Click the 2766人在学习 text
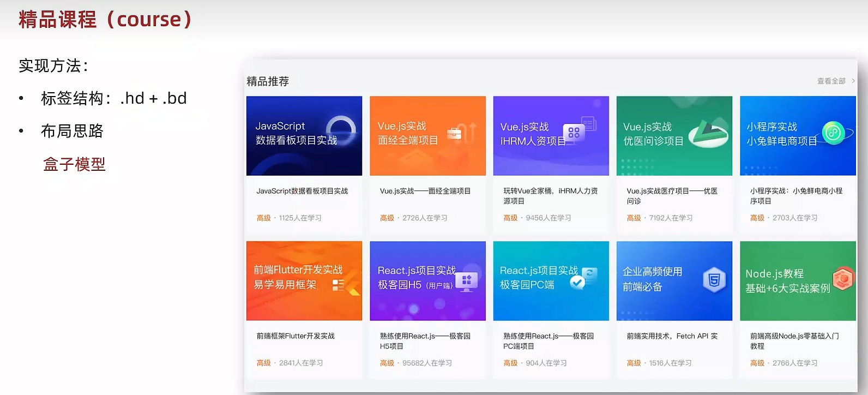 point(795,363)
